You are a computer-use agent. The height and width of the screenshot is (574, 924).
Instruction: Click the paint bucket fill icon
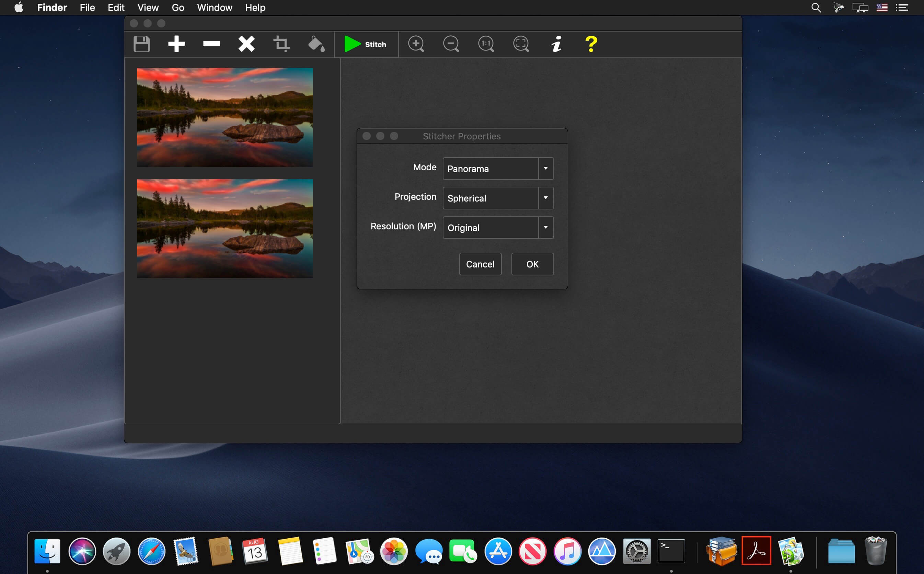coord(316,44)
